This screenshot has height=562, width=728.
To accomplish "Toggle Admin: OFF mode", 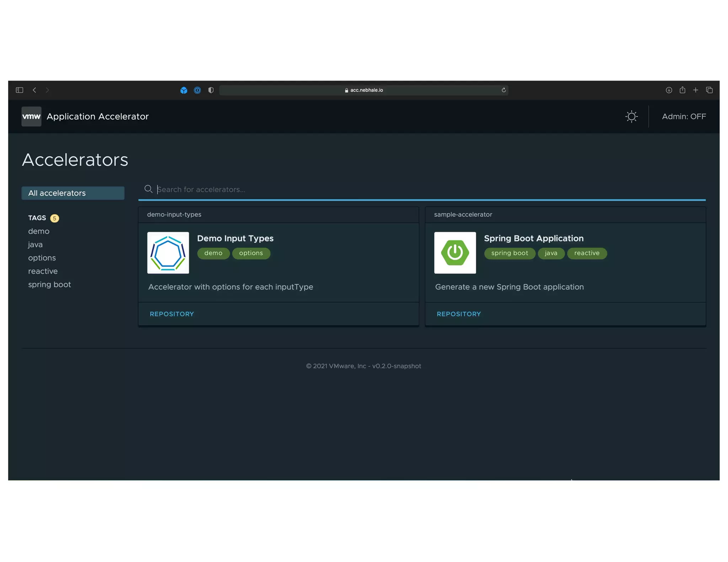I will (x=684, y=117).
